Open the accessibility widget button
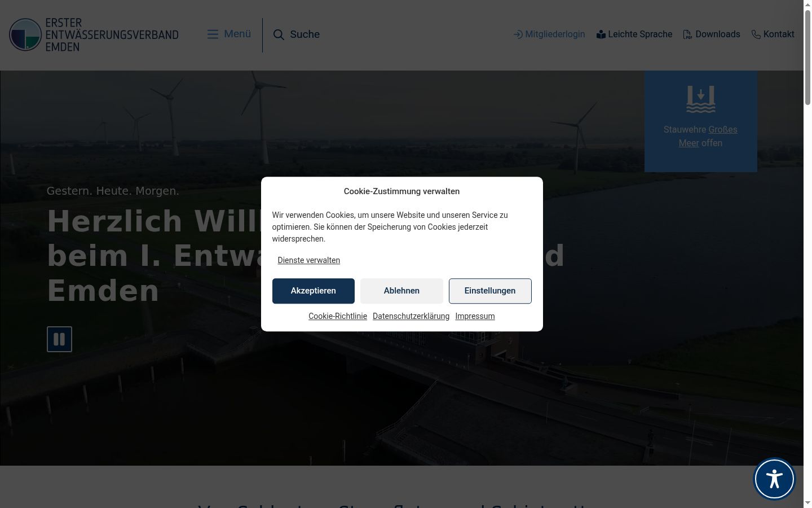 pos(774,479)
